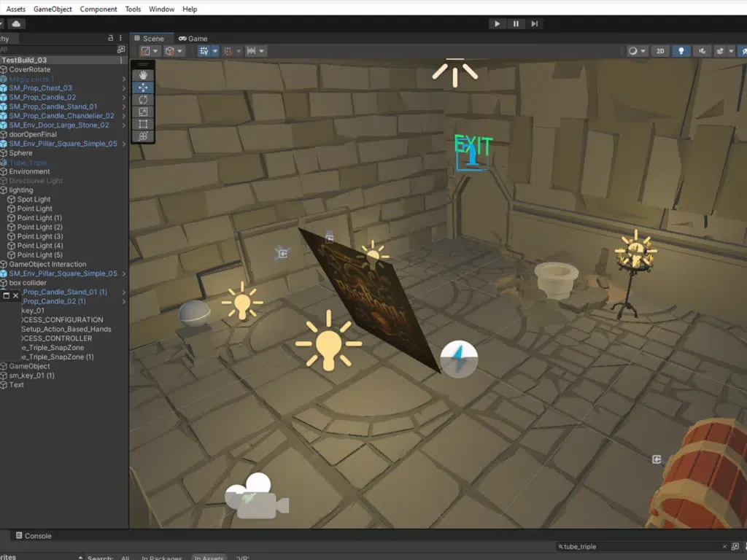The width and height of the screenshot is (747, 560).
Task: Expand the SM_Prop_Chest_03 prefab arrow
Action: (123, 88)
